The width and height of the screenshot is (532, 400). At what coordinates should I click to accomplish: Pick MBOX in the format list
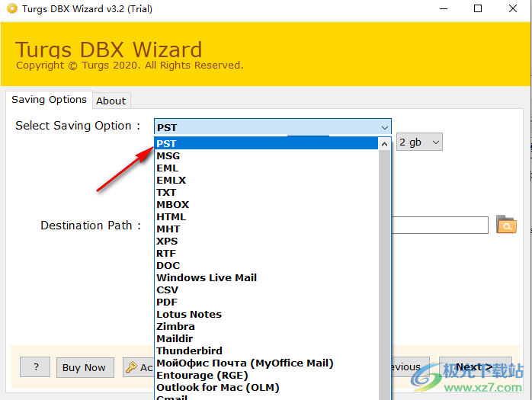[x=266, y=205]
